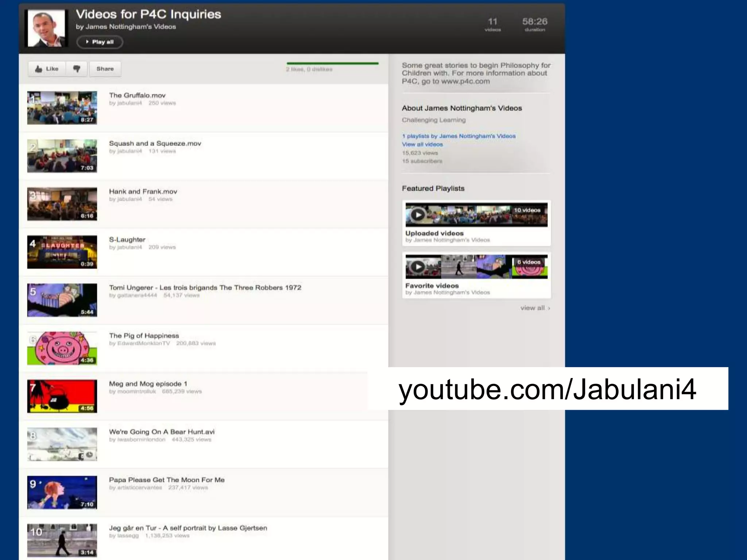Open uploader lassegg channel link
747x560 pixels.
[128, 536]
